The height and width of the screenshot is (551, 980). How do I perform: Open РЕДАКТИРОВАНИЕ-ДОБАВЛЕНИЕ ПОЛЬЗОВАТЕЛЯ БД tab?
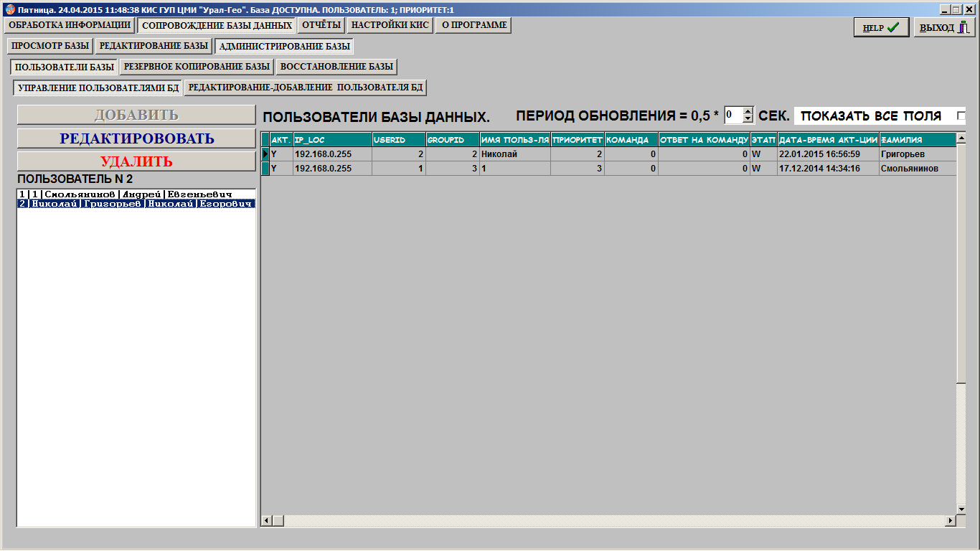[x=306, y=88]
